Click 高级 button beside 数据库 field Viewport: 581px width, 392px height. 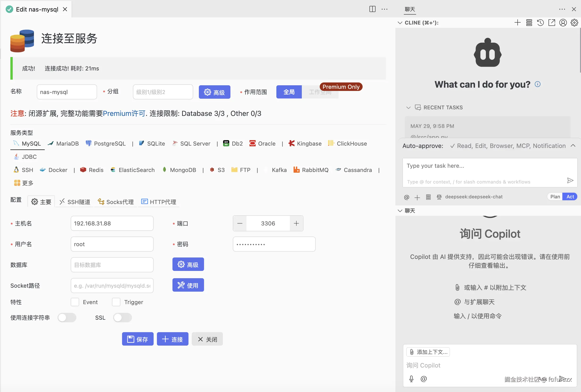[188, 264]
